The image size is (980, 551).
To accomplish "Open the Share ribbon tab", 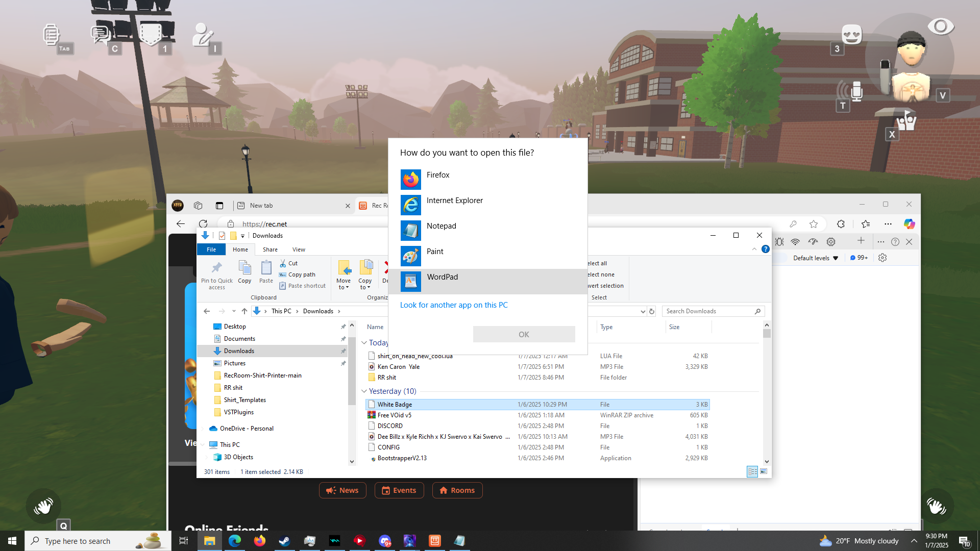I will pos(270,249).
